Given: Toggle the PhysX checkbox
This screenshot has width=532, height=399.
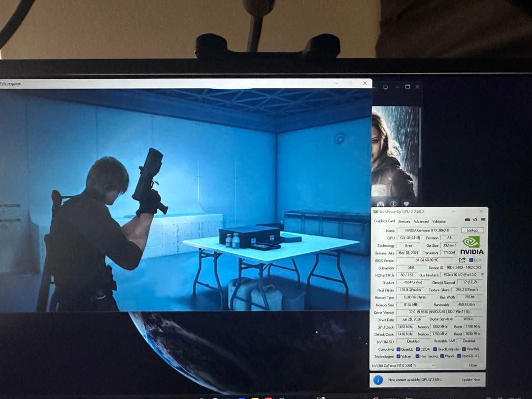Looking at the screenshot, I should (442, 356).
